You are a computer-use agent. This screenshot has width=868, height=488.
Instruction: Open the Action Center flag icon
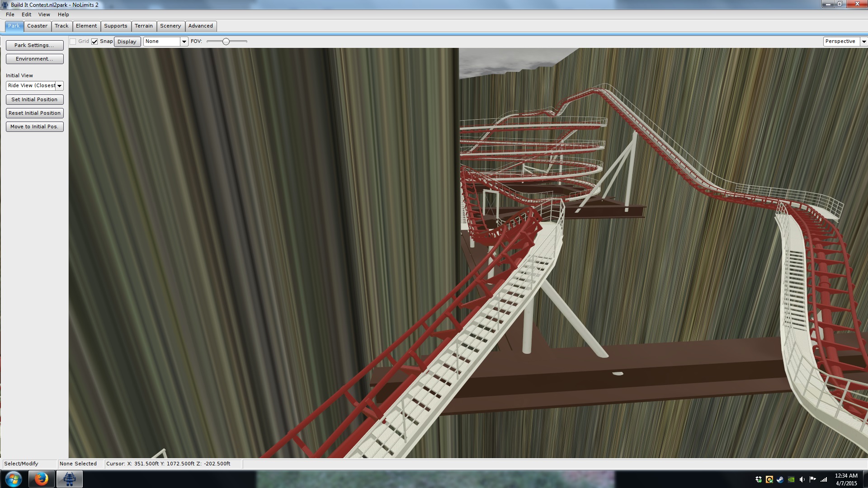[813, 479]
